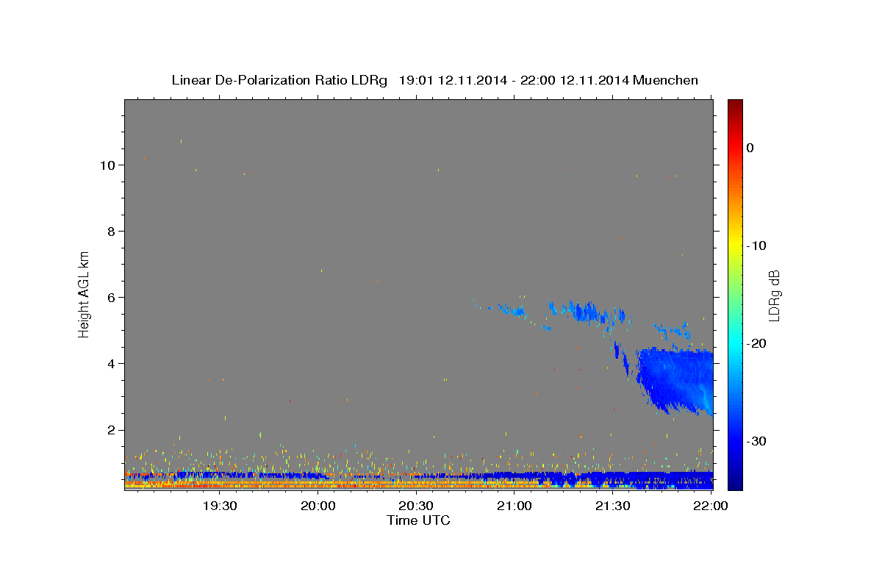
Task: Click the 'Muenchen' location label in title
Action: click(x=666, y=80)
